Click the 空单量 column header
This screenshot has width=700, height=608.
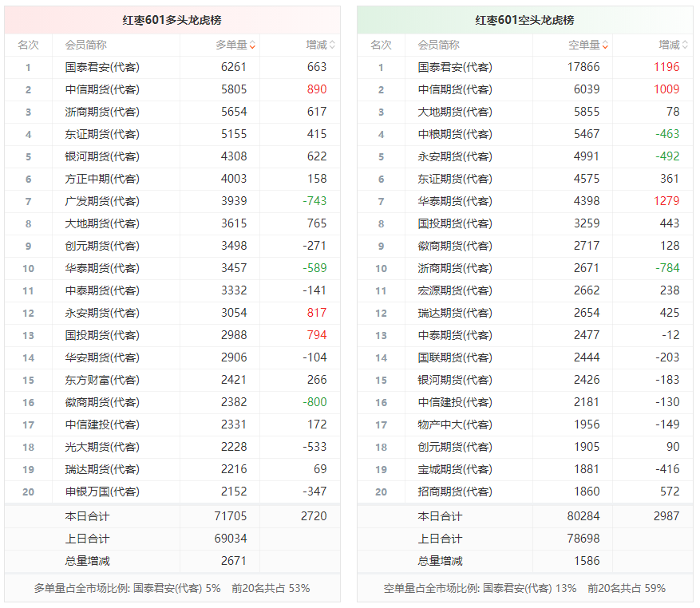(x=584, y=45)
